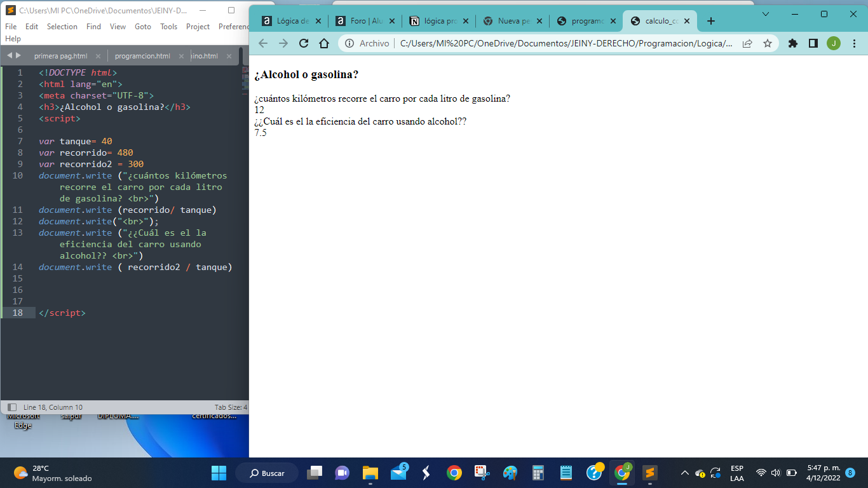This screenshot has height=488, width=868.
Task: Open Sublime Project menu
Action: 198,27
